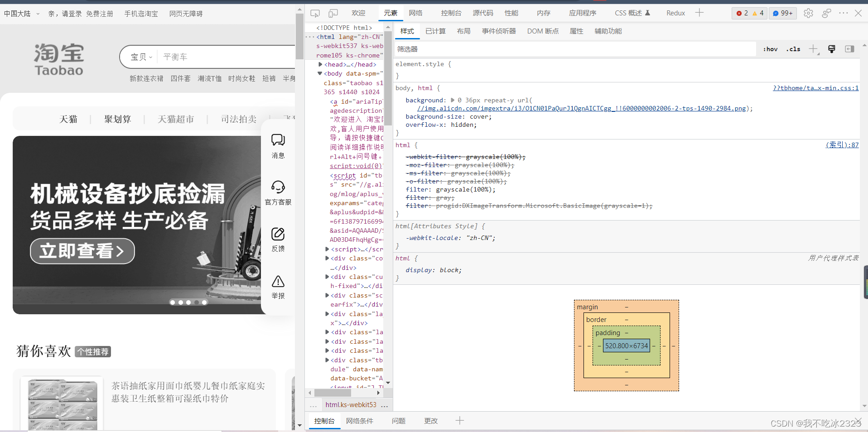Image resolution: width=868 pixels, height=432 pixels.
Task: Click the 立即查看 banner button
Action: (x=82, y=251)
